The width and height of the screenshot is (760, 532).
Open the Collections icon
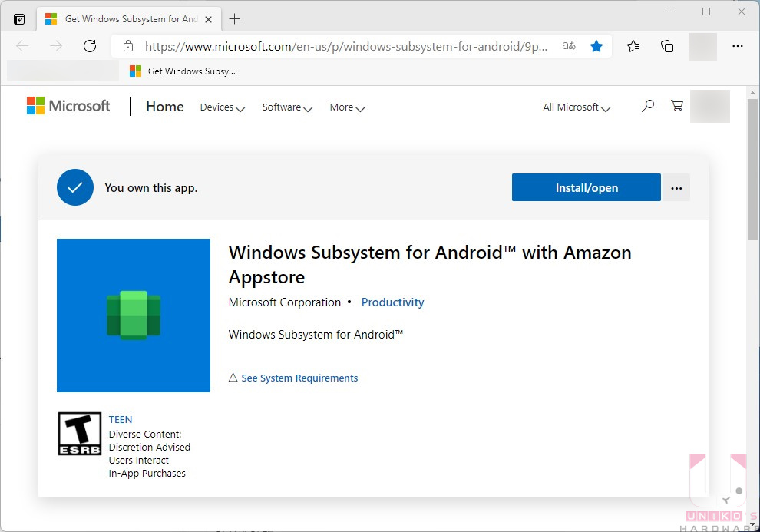[x=667, y=46]
